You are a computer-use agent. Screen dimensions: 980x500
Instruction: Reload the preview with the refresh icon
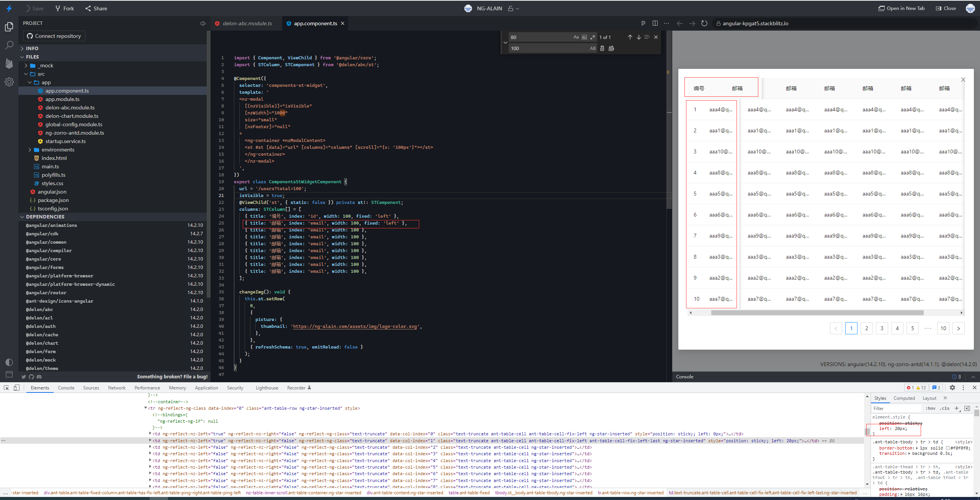[x=704, y=23]
